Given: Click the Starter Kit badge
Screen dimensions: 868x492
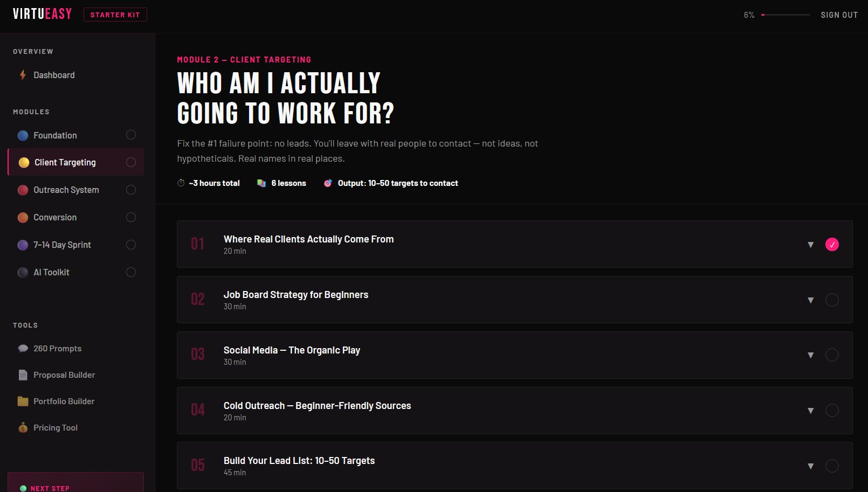Looking at the screenshot, I should 115,15.
